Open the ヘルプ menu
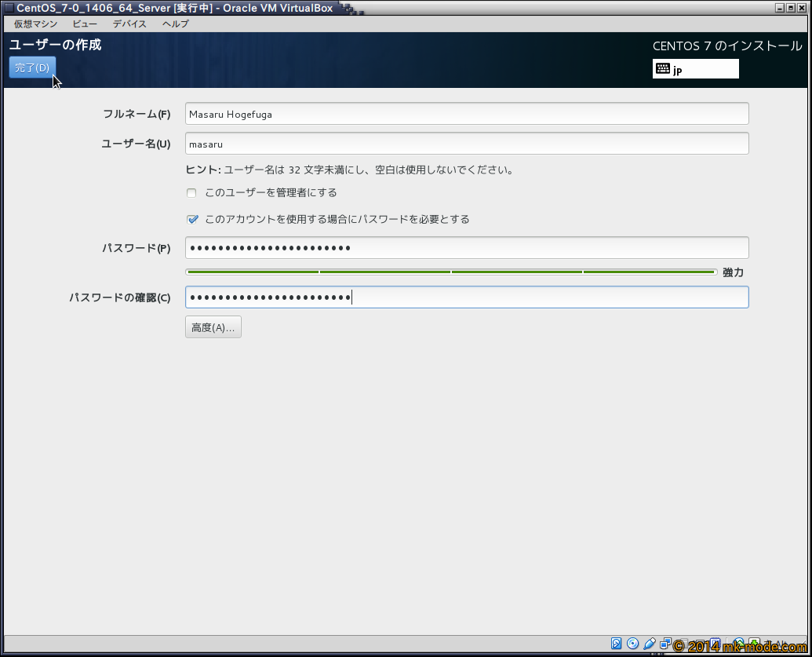Image resolution: width=812 pixels, height=657 pixels. pyautogui.click(x=175, y=24)
